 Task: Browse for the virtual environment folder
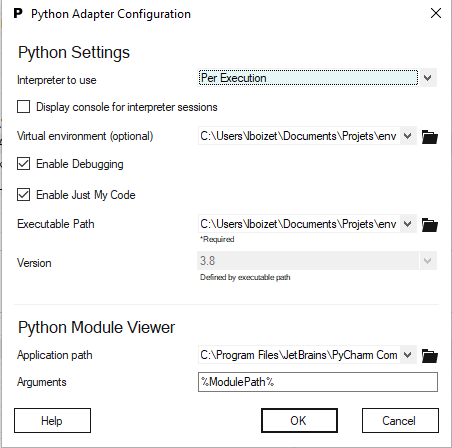click(429, 137)
